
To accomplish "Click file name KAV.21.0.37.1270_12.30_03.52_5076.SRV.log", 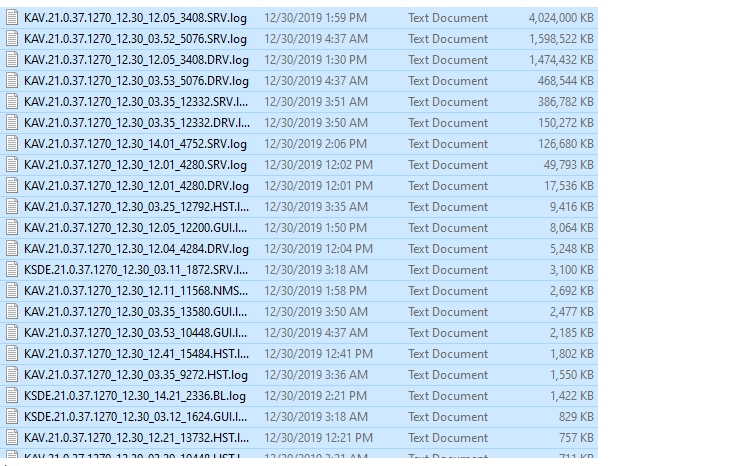I will click(135, 39).
